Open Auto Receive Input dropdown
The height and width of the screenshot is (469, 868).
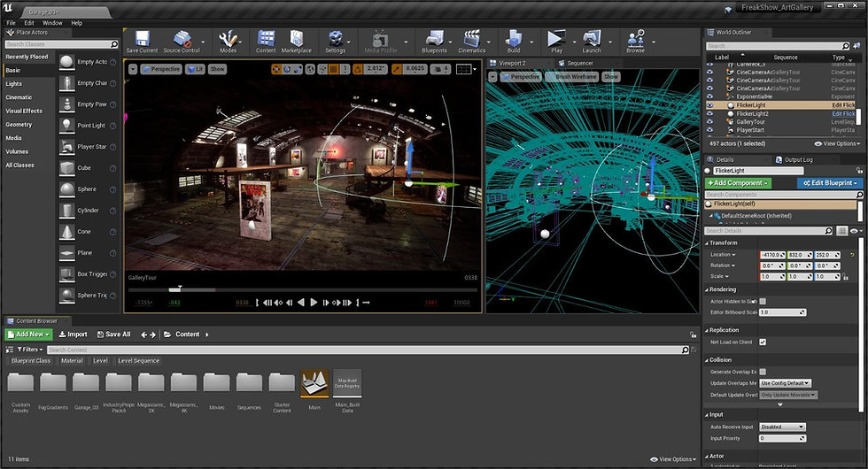point(782,427)
